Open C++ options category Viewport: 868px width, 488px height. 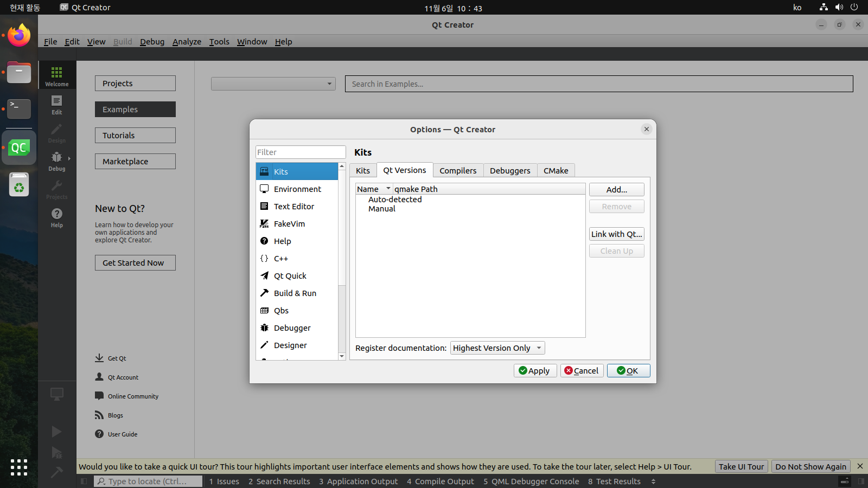point(297,258)
